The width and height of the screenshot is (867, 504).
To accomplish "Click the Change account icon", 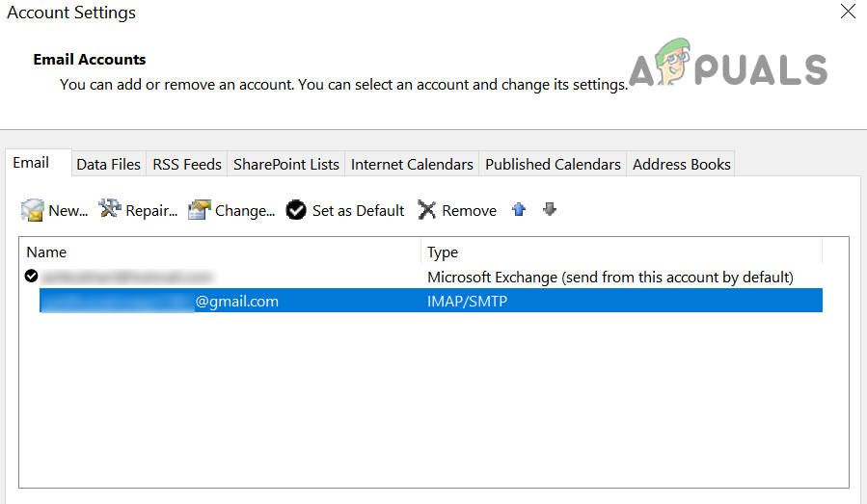I will (x=200, y=210).
